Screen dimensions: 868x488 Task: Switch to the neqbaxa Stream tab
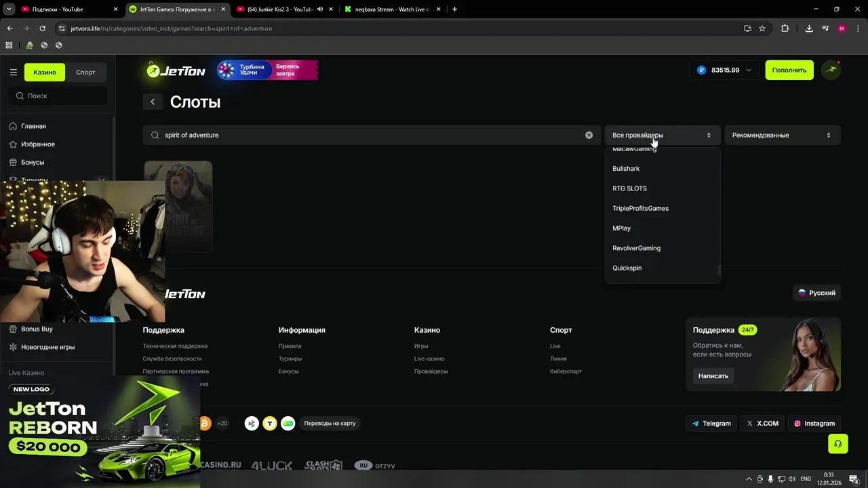pos(393,9)
